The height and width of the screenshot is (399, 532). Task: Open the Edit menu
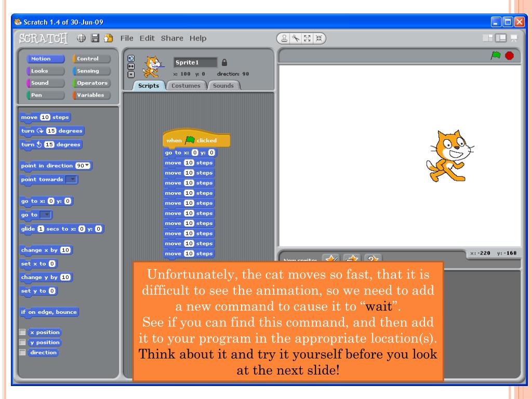point(147,38)
